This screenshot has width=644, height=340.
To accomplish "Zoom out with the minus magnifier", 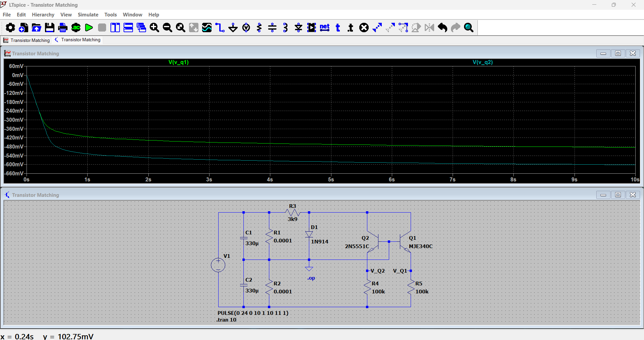I will (168, 27).
